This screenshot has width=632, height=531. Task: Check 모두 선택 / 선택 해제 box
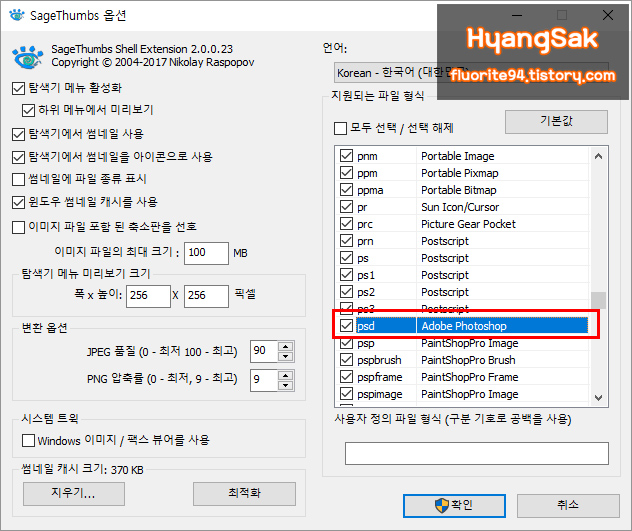click(x=340, y=129)
